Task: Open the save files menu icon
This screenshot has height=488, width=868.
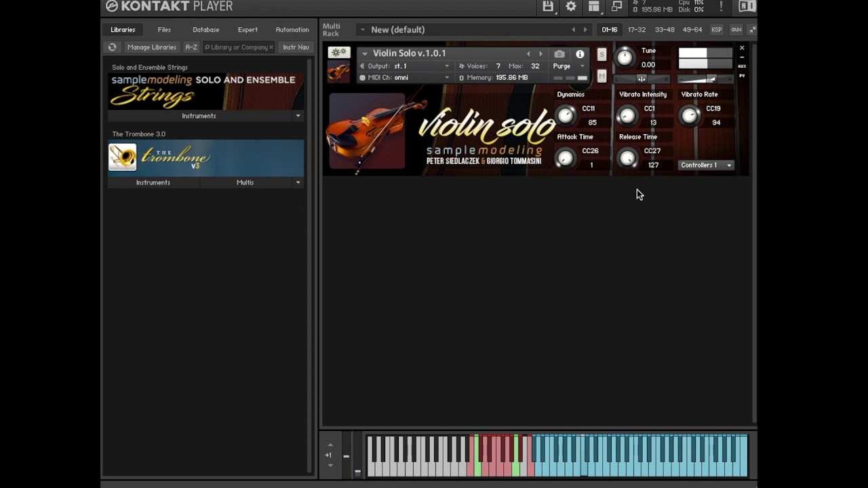Action: pos(548,6)
